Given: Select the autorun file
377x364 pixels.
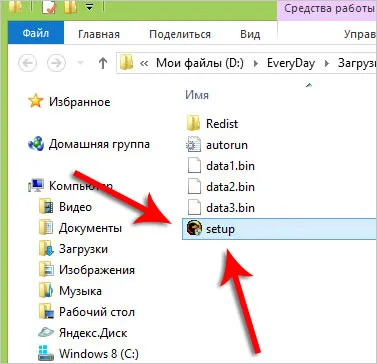Looking at the screenshot, I should (227, 145).
